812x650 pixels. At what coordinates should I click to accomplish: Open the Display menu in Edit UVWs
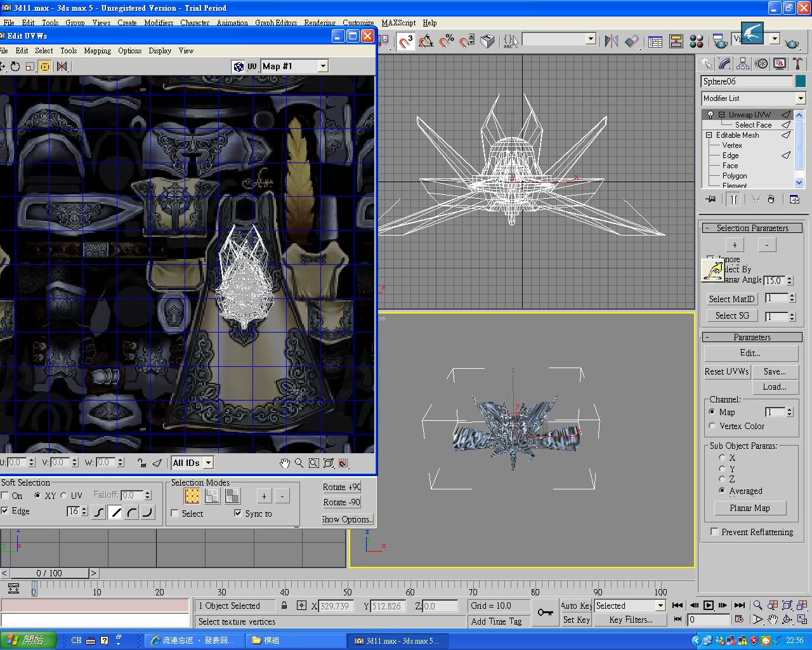pyautogui.click(x=160, y=51)
